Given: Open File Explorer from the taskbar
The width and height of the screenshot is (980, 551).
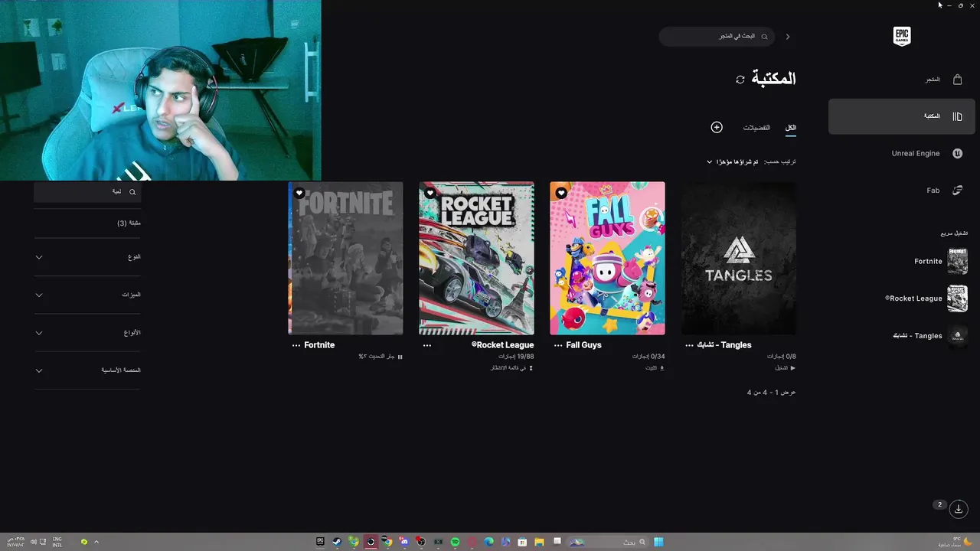Looking at the screenshot, I should pyautogui.click(x=539, y=542).
